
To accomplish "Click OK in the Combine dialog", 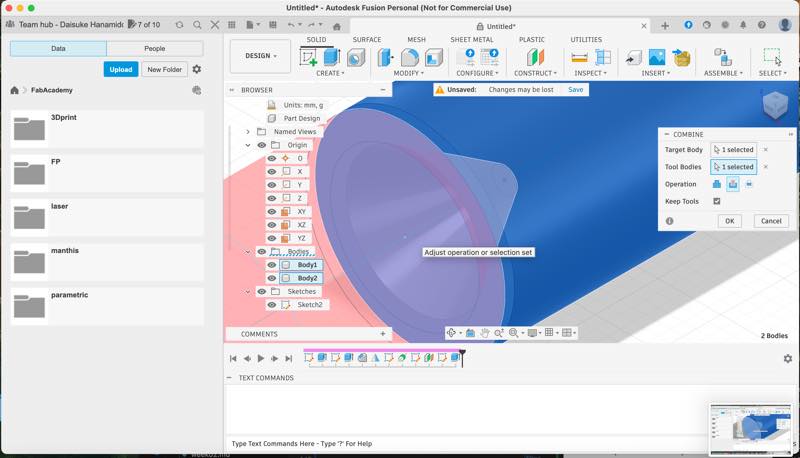I will (730, 221).
